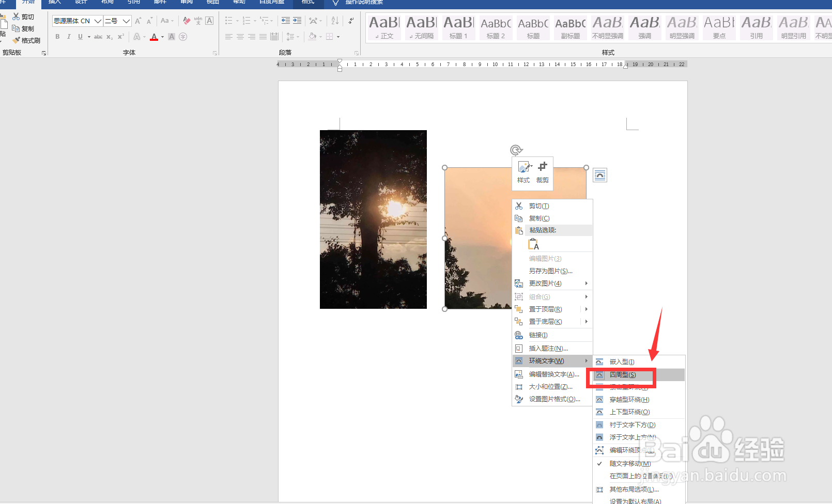832x504 pixels.
Task: Click the decrease indent icon
Action: click(286, 21)
